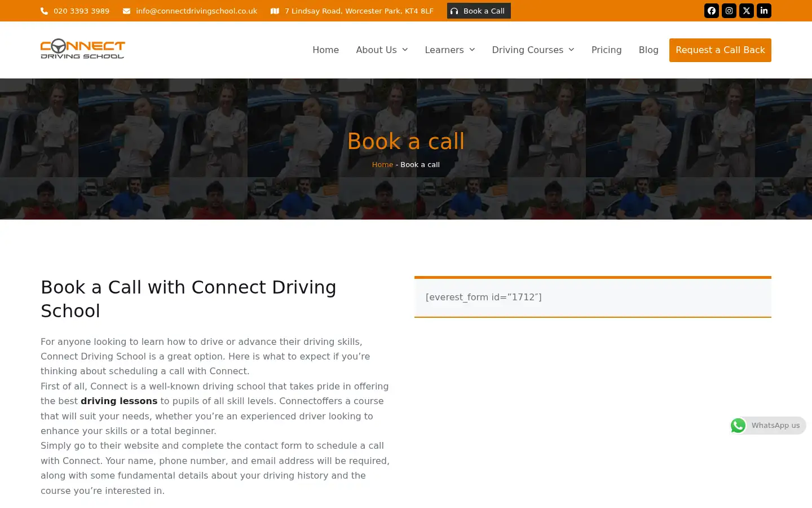812x508 pixels.
Task: Click the map icon beside the address
Action: tap(275, 11)
